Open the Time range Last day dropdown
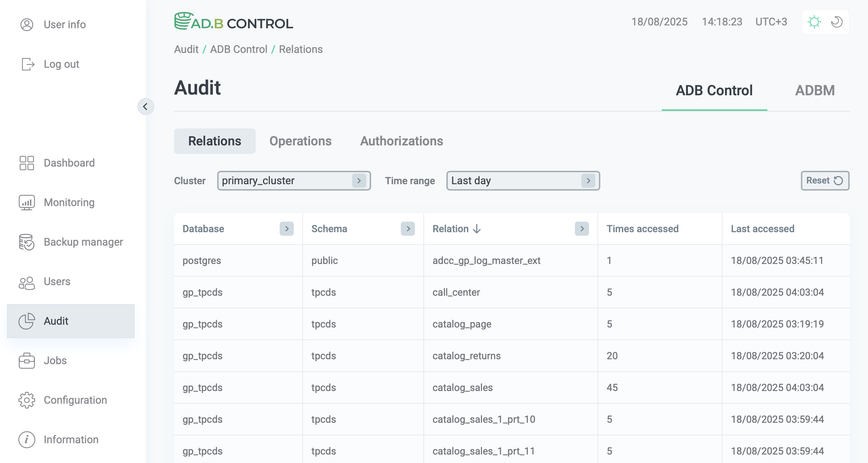Image resolution: width=868 pixels, height=463 pixels. (523, 181)
